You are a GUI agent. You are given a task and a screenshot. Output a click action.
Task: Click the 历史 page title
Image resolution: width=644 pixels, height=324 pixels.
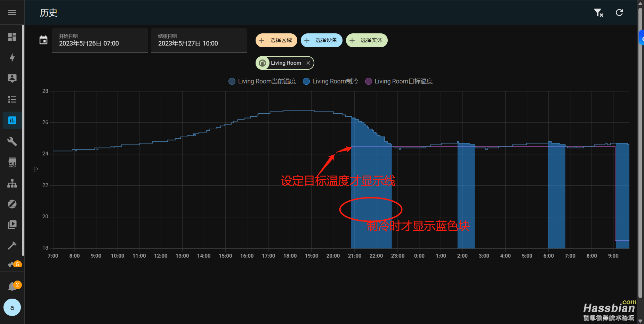pyautogui.click(x=49, y=13)
